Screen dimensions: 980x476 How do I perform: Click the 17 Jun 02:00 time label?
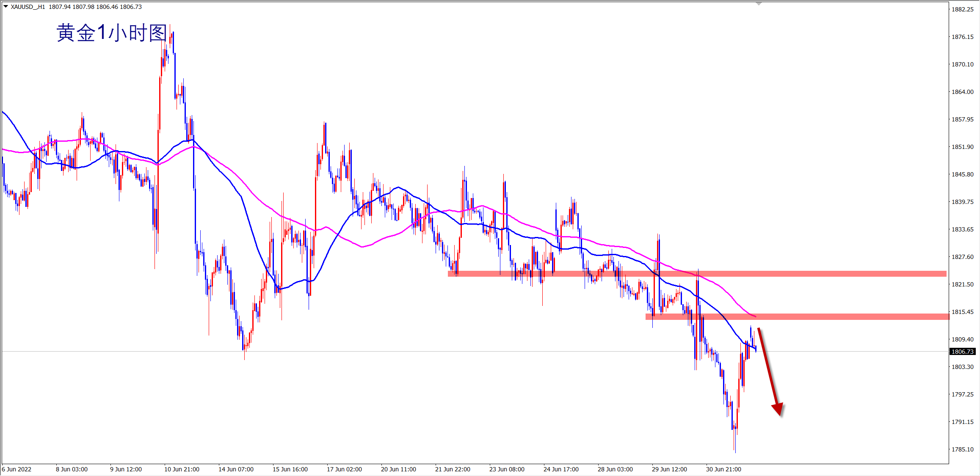click(344, 469)
